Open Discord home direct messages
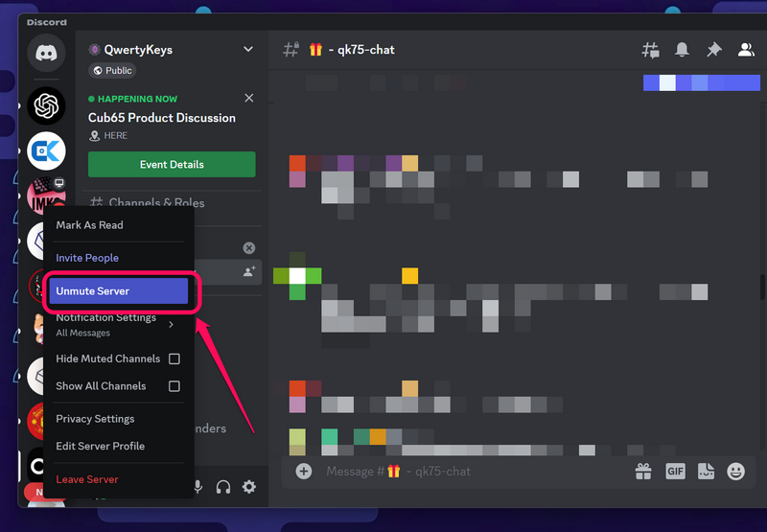 (x=46, y=54)
